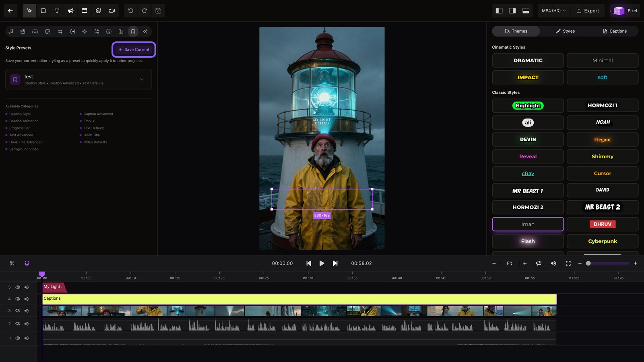This screenshot has width=644, height=362.
Task: Select the 'My Light ...' clip on track 5
Action: click(55, 287)
